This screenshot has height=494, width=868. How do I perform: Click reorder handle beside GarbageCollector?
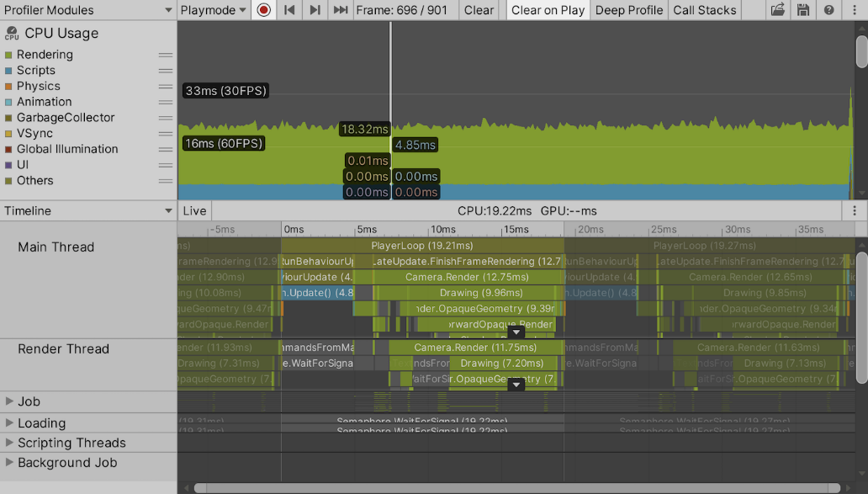pyautogui.click(x=166, y=118)
